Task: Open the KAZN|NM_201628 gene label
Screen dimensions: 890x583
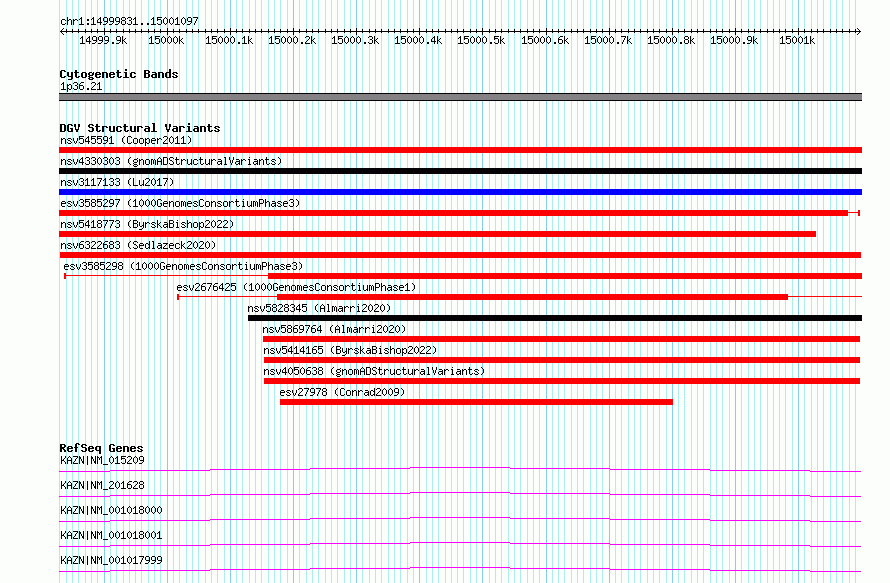Action: (x=102, y=485)
